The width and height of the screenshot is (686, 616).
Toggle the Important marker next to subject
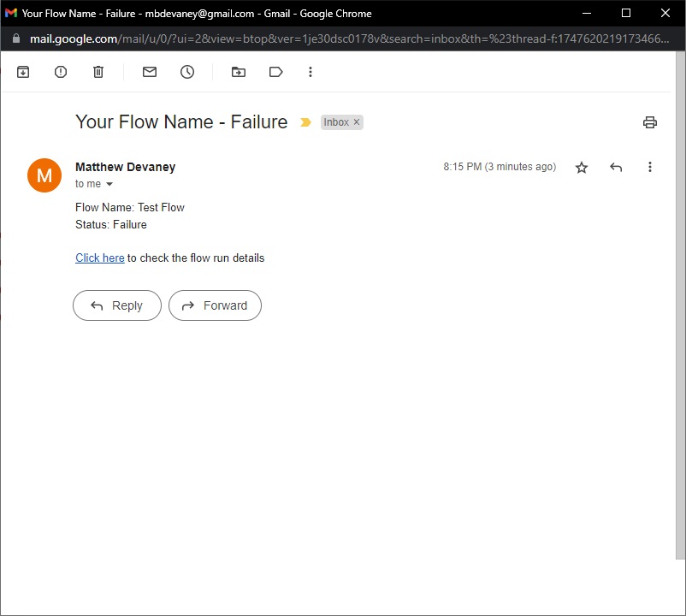[305, 122]
